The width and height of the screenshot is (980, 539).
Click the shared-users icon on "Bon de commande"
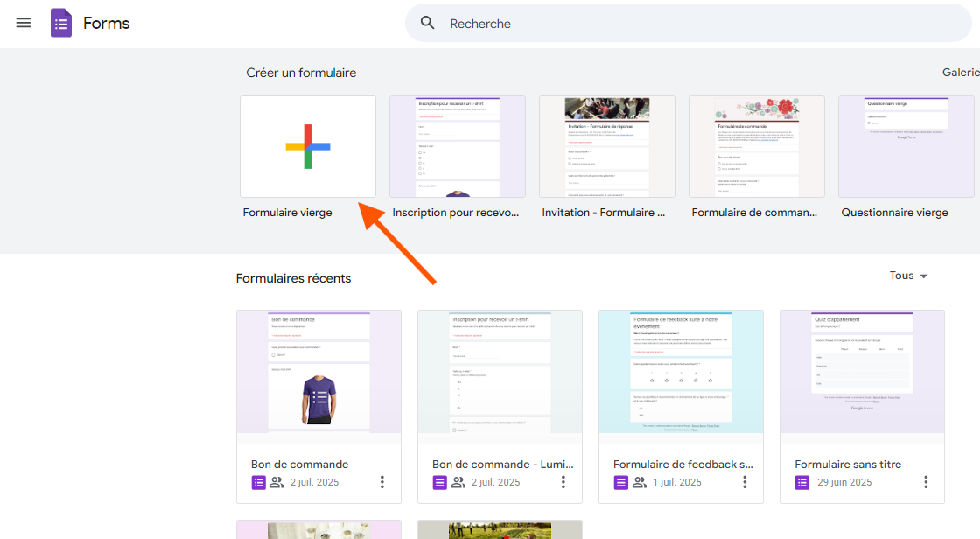278,482
